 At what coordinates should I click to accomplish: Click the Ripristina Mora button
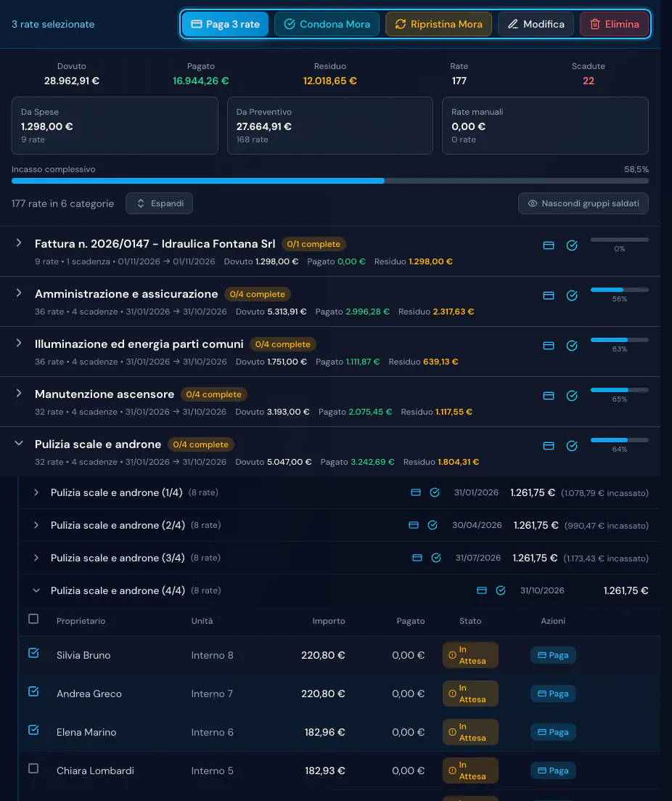pos(438,24)
